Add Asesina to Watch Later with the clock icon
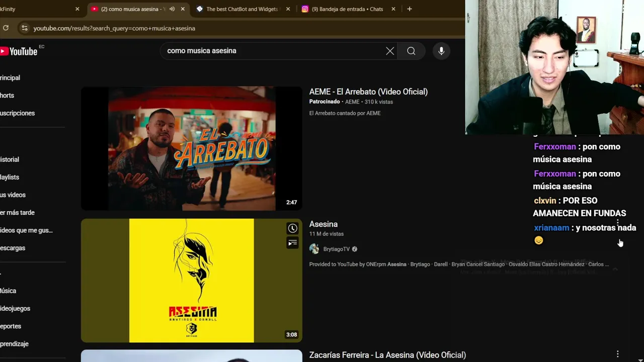The height and width of the screenshot is (362, 644). click(x=292, y=228)
